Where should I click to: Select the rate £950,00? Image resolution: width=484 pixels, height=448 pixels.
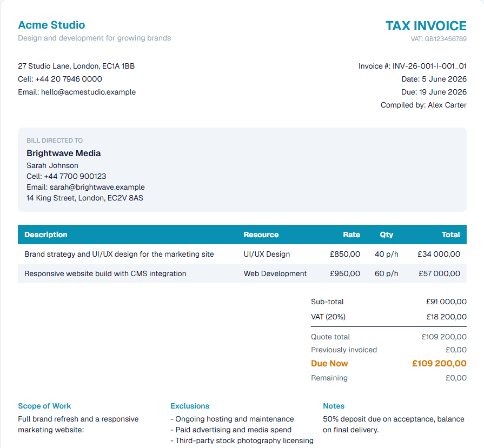345,273
